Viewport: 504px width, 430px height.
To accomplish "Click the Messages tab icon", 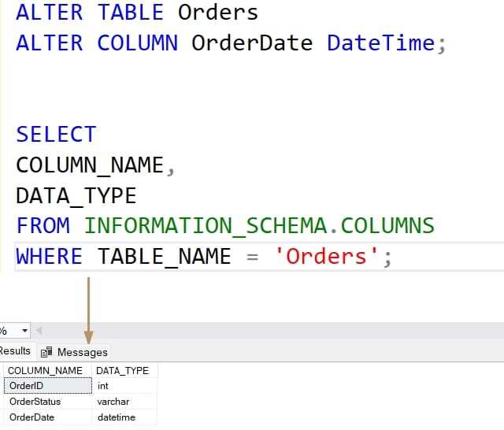I will tap(46, 352).
